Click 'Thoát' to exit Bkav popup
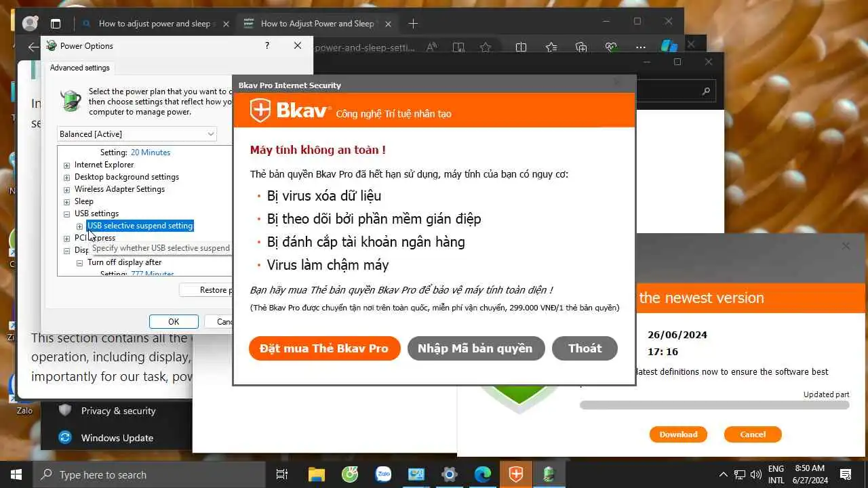Image resolution: width=868 pixels, height=488 pixels. pyautogui.click(x=585, y=348)
